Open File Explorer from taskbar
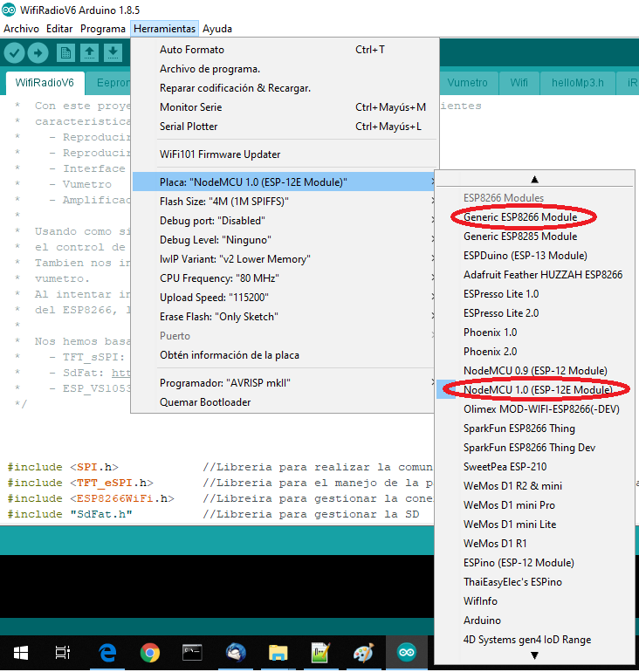 point(278,653)
